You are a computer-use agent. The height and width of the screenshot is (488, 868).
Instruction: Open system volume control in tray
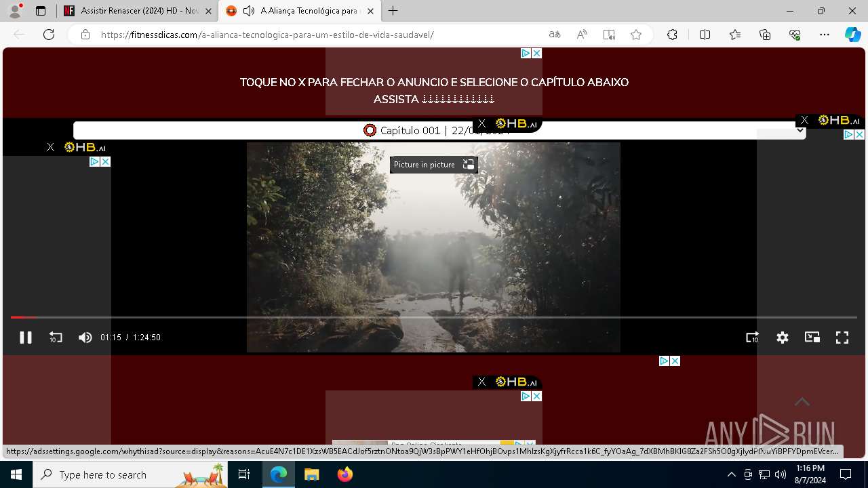[x=781, y=474]
